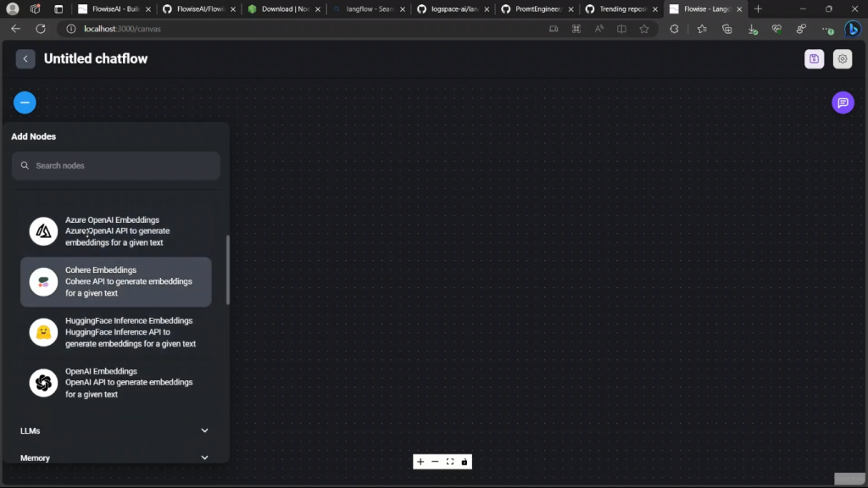The image size is (868, 488).
Task: Open browser downloads icon
Action: (752, 29)
